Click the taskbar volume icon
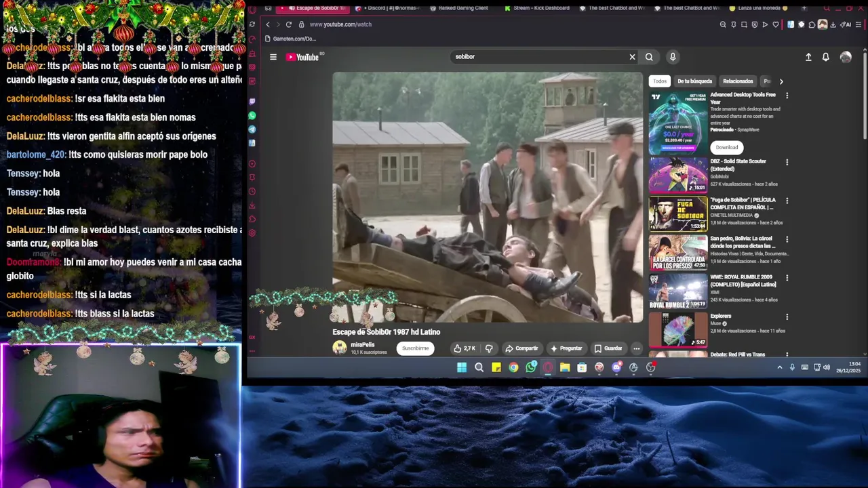Screen dimensions: 868x488 827,367
